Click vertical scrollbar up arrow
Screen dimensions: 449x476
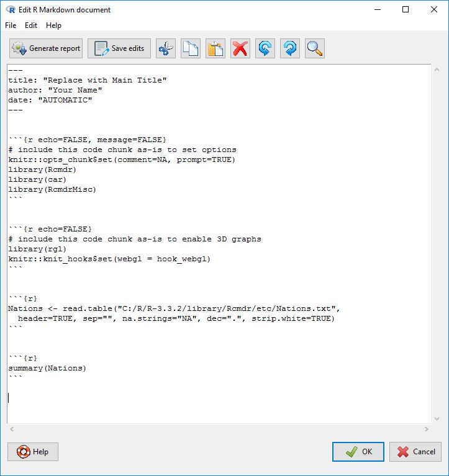pyautogui.click(x=437, y=70)
